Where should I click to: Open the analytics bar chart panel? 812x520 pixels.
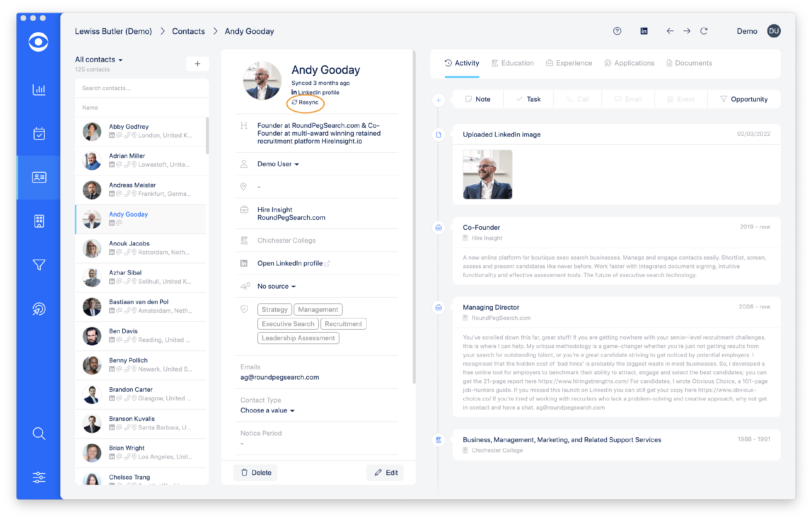[39, 90]
